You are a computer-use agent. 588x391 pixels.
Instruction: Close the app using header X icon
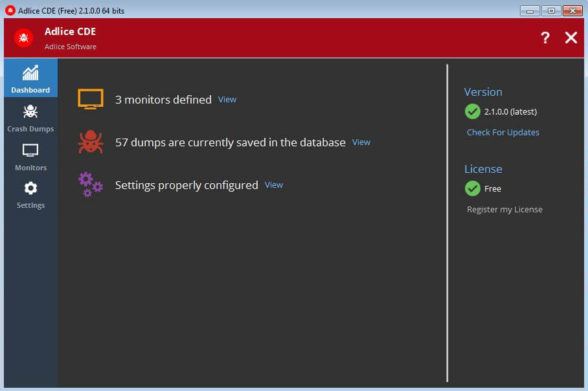pyautogui.click(x=571, y=38)
